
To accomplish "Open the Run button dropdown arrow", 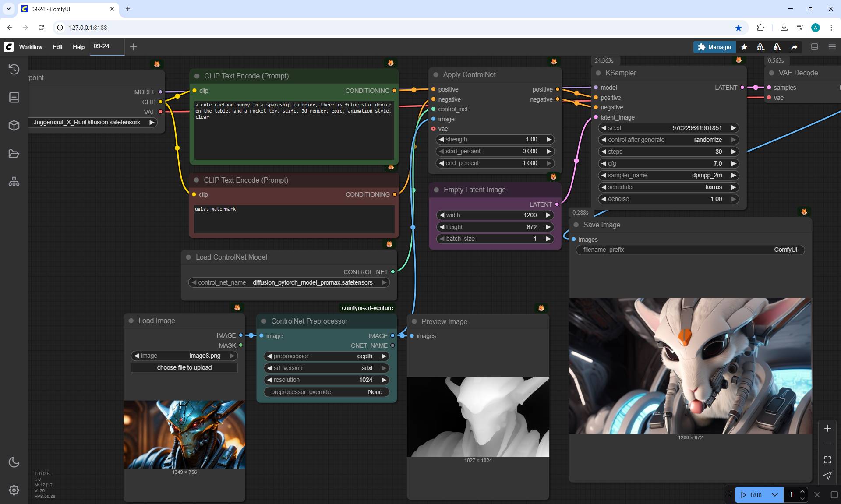I will click(775, 495).
